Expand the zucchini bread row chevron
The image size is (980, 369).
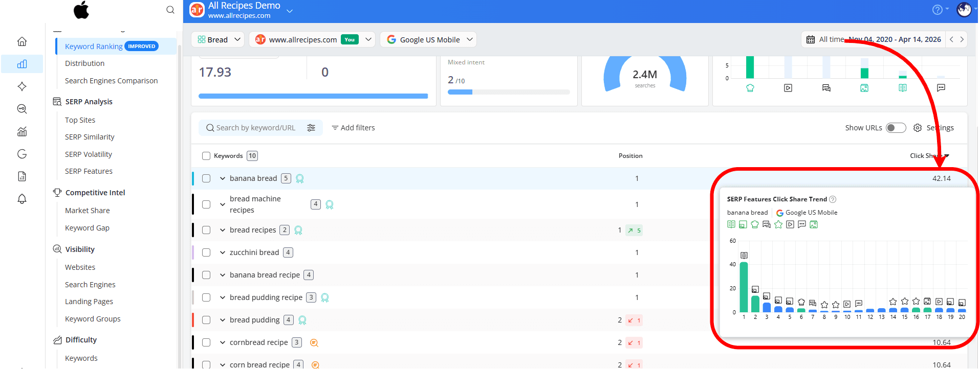(x=223, y=252)
